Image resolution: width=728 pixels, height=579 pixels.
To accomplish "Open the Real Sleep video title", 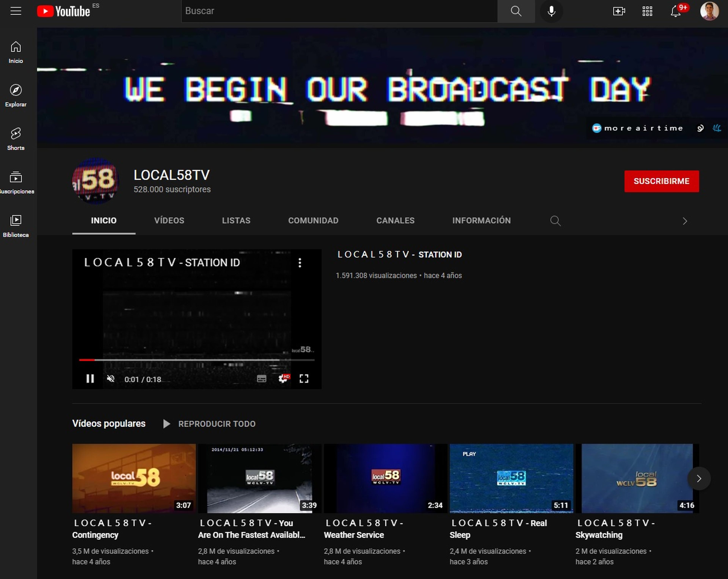I will coord(498,529).
